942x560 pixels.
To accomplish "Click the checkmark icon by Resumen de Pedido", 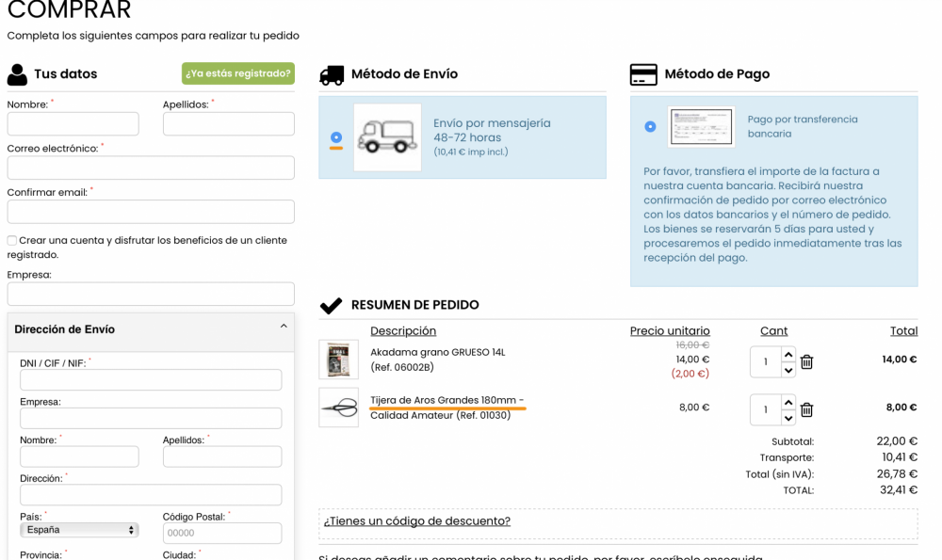I will coord(331,306).
